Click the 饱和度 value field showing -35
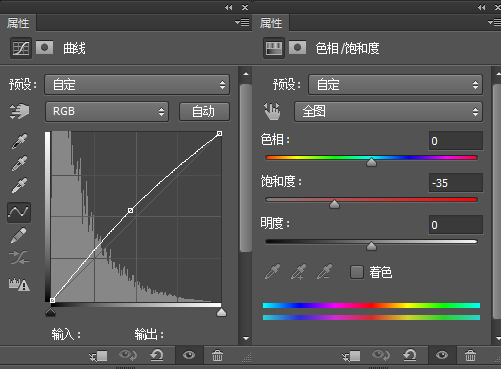501x369 pixels. pyautogui.click(x=456, y=183)
